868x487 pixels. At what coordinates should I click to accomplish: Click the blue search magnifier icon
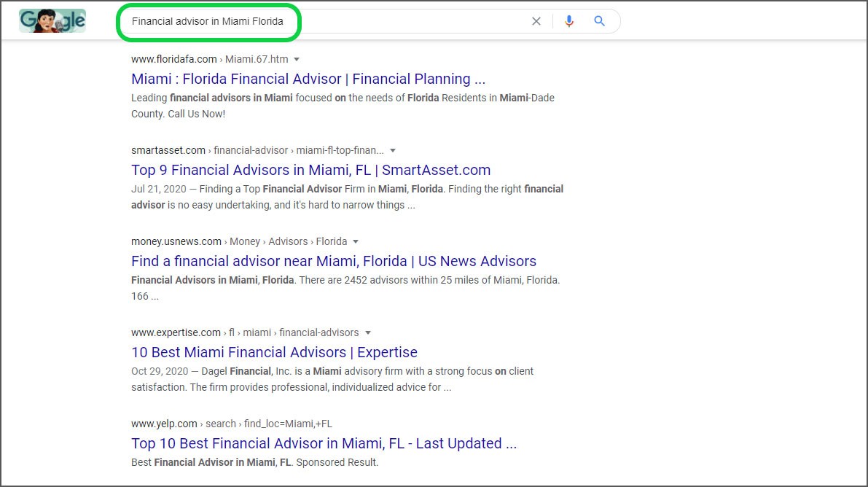click(600, 21)
